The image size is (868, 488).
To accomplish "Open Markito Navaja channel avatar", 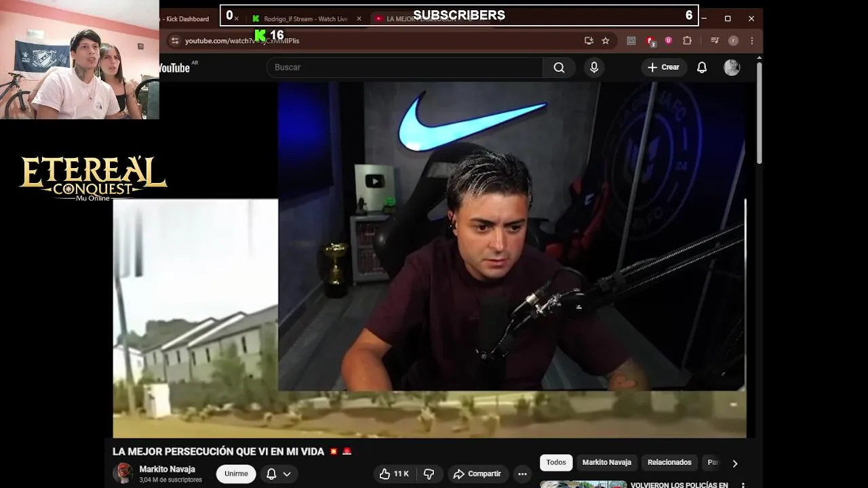I will pyautogui.click(x=123, y=473).
